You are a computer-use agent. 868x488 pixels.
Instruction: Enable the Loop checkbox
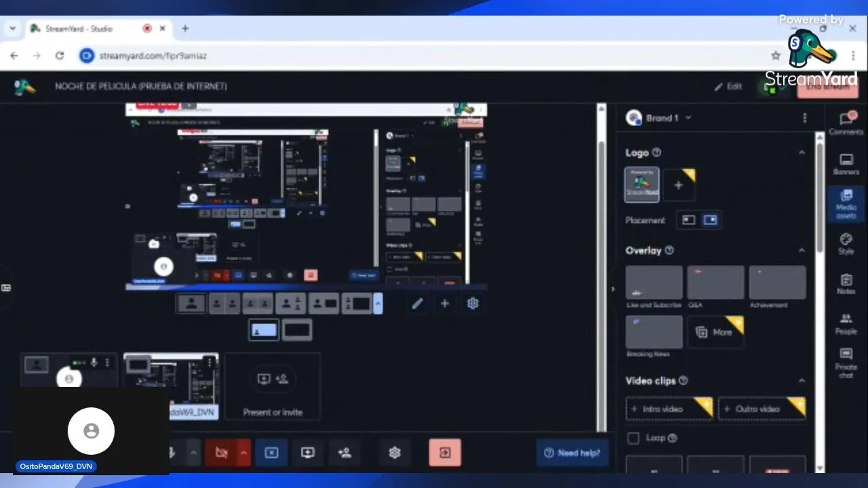point(633,439)
